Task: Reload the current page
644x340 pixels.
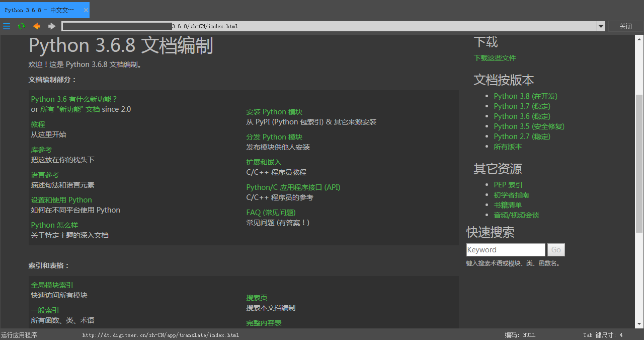Action: pyautogui.click(x=20, y=26)
